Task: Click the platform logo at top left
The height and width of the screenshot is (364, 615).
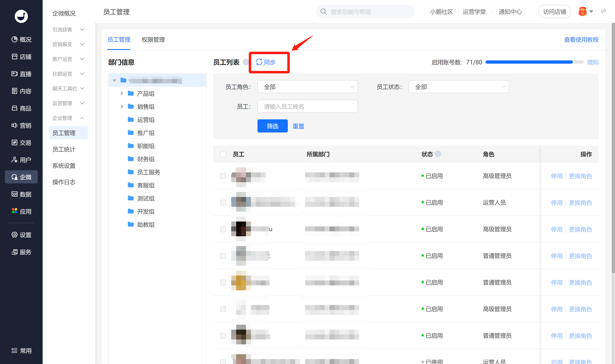Action: [21, 16]
